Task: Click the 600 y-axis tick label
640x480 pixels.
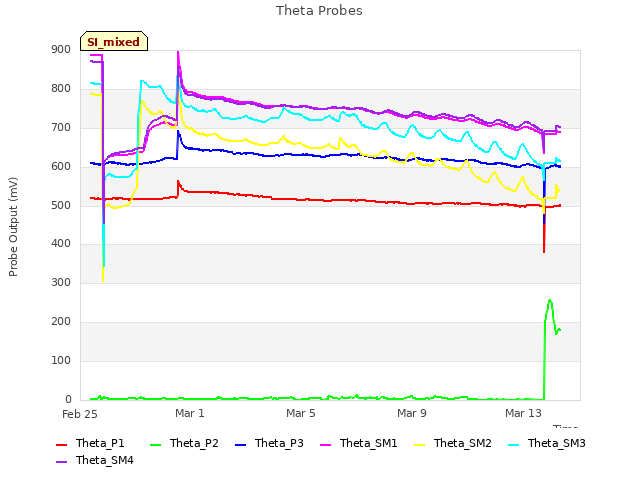Action: 61,167
